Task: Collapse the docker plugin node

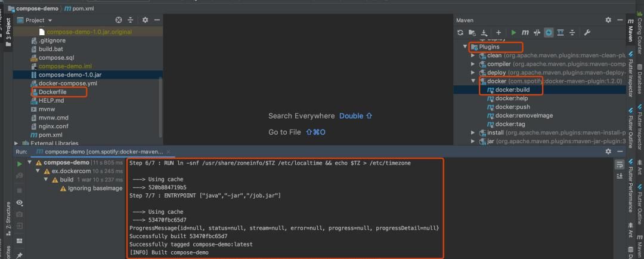Action: (x=473, y=81)
